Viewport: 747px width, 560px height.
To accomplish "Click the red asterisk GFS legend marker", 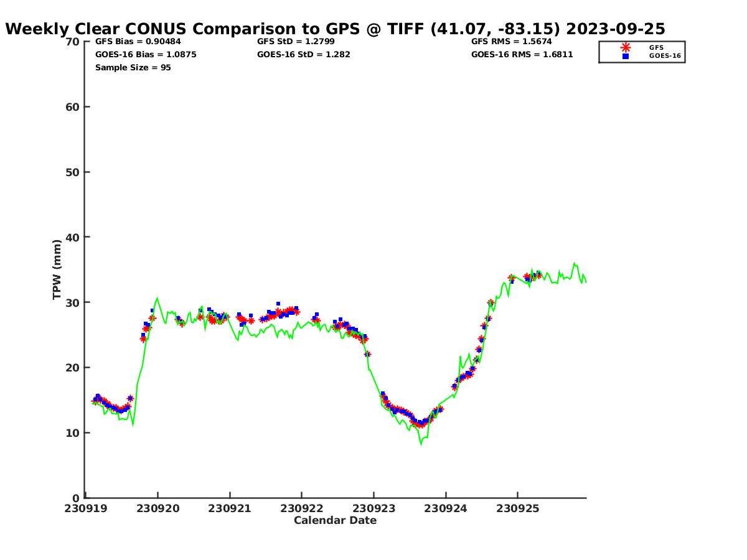I will pos(625,47).
